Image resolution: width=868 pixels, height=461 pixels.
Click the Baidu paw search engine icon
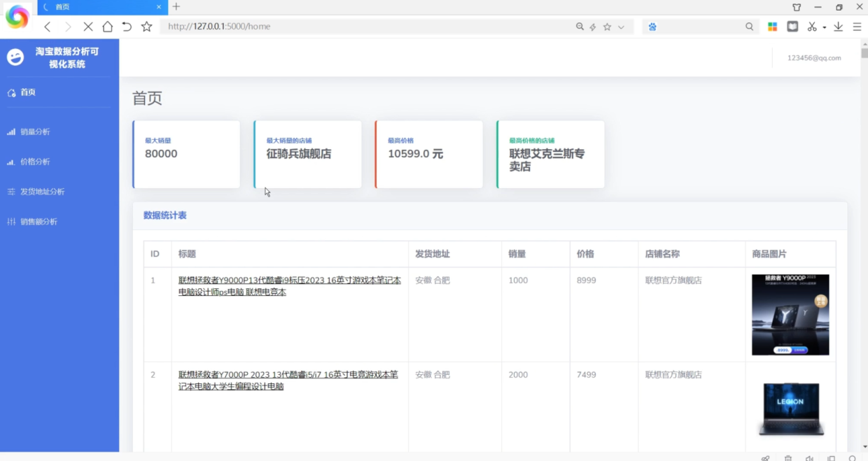pos(652,27)
